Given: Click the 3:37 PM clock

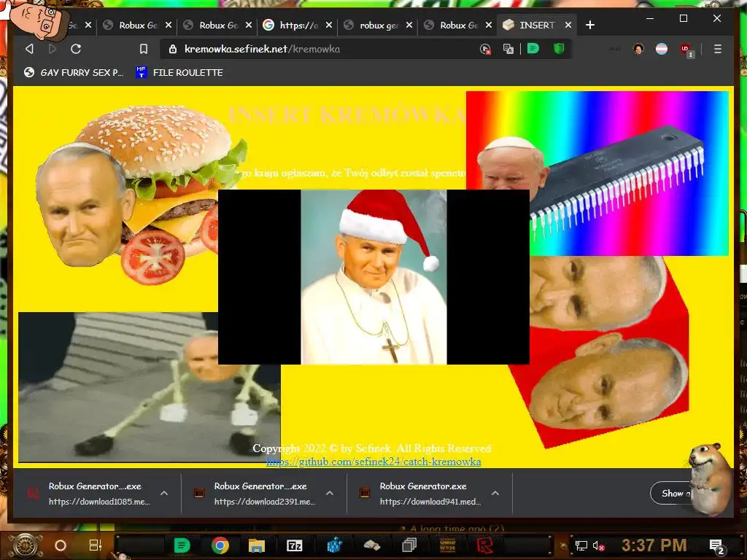Looking at the screenshot, I should [x=654, y=545].
